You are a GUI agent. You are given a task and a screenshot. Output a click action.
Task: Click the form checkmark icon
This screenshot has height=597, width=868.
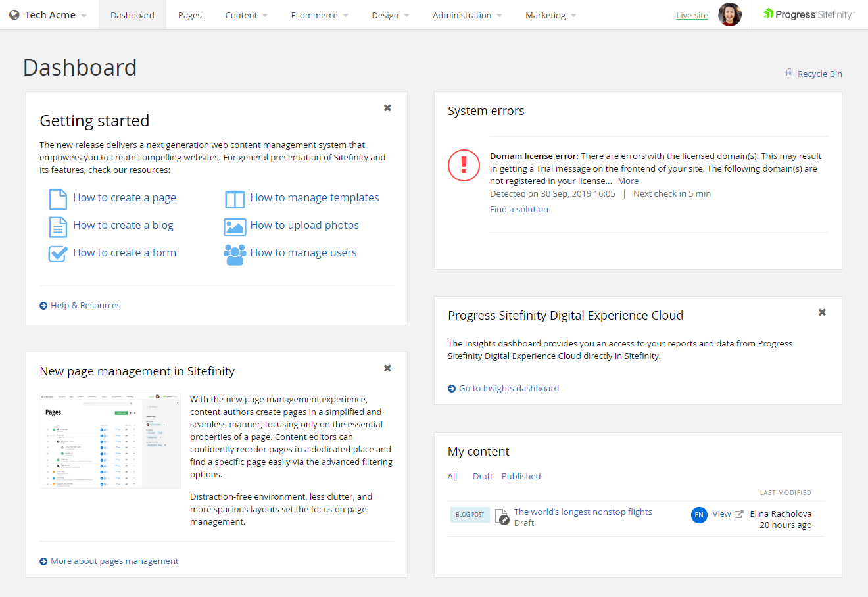(58, 254)
